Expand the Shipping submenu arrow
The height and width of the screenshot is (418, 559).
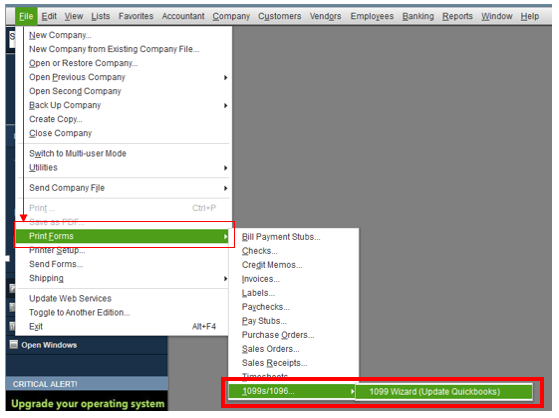[x=225, y=279]
